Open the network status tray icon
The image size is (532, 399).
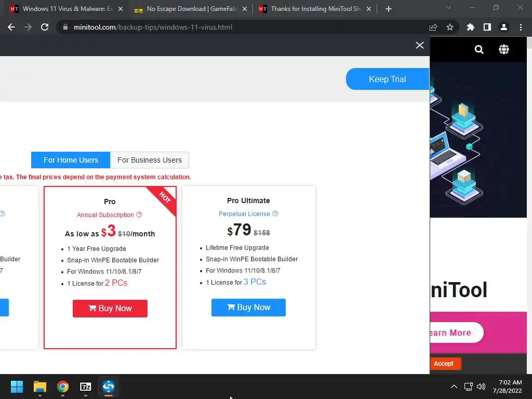tap(469, 387)
